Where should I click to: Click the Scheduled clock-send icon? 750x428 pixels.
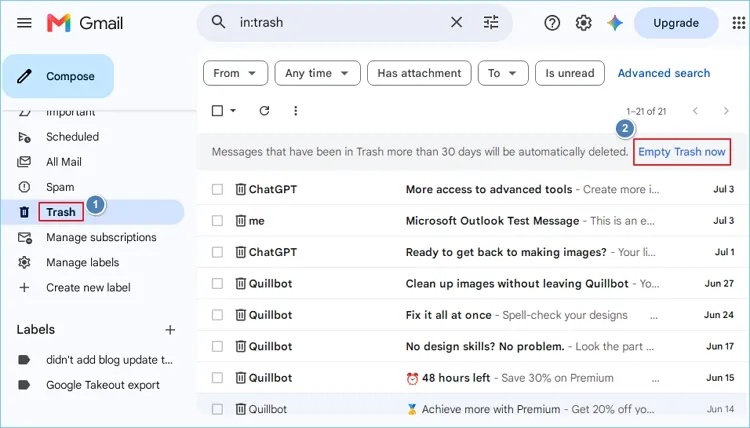[24, 137]
